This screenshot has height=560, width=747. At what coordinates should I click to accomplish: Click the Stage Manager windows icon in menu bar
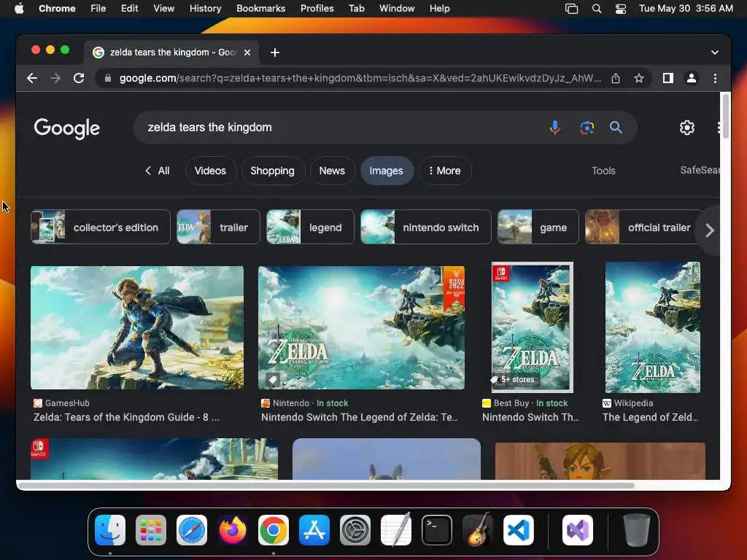pyautogui.click(x=571, y=8)
